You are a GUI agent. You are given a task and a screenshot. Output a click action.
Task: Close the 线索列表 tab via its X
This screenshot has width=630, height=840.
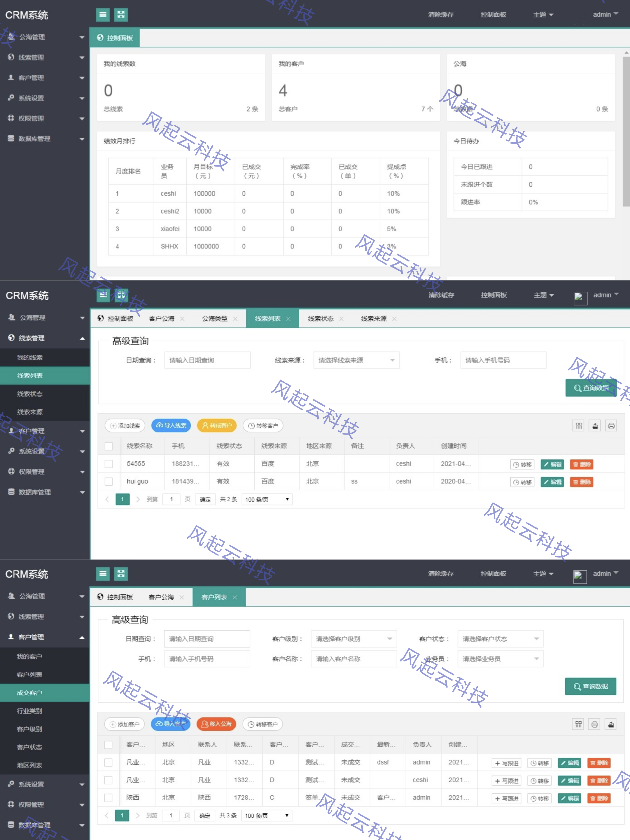point(288,318)
